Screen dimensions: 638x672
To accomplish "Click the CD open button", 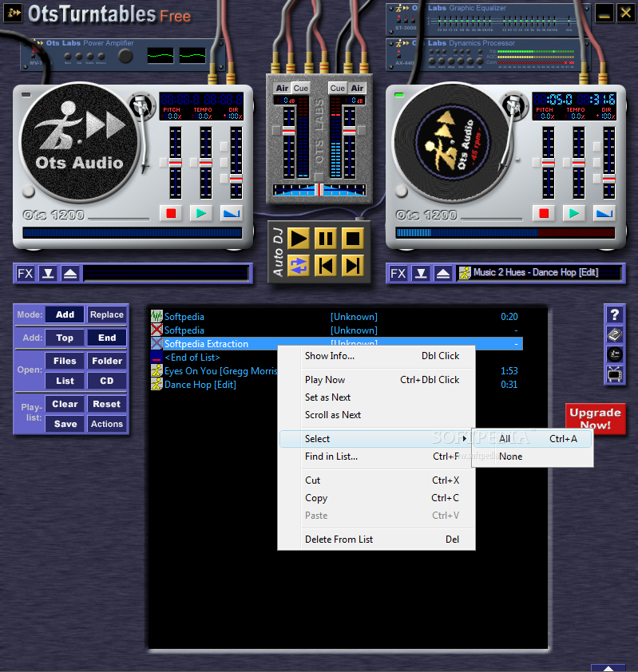I will pos(107,381).
